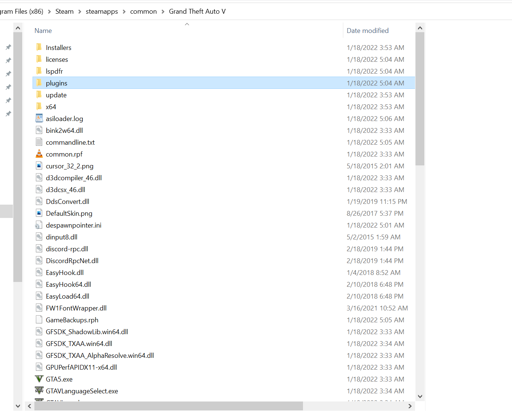The height and width of the screenshot is (420, 512).
Task: Click the file list vertical scrollbar thumb
Action: (x=420, y=99)
